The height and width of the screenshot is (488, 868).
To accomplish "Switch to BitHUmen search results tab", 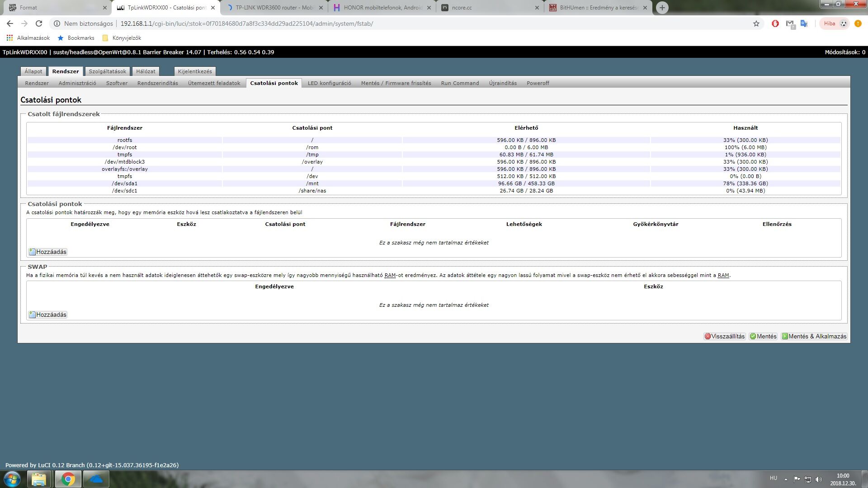I will [x=598, y=8].
